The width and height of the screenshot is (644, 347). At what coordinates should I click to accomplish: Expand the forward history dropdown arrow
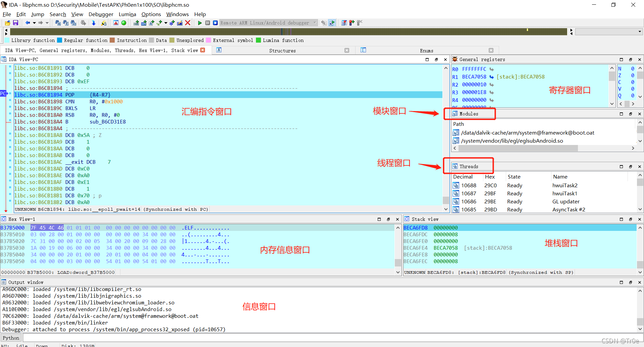(x=47, y=23)
